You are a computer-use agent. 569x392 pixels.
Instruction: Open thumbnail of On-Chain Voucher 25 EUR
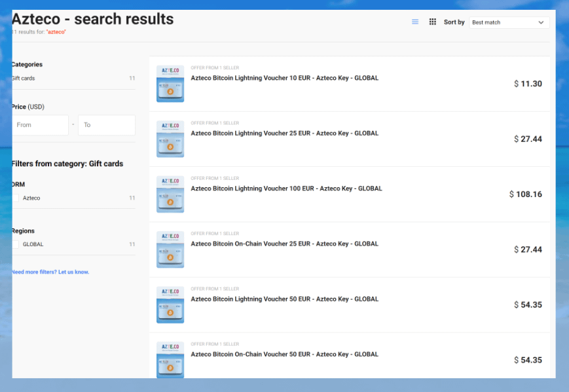[170, 249]
